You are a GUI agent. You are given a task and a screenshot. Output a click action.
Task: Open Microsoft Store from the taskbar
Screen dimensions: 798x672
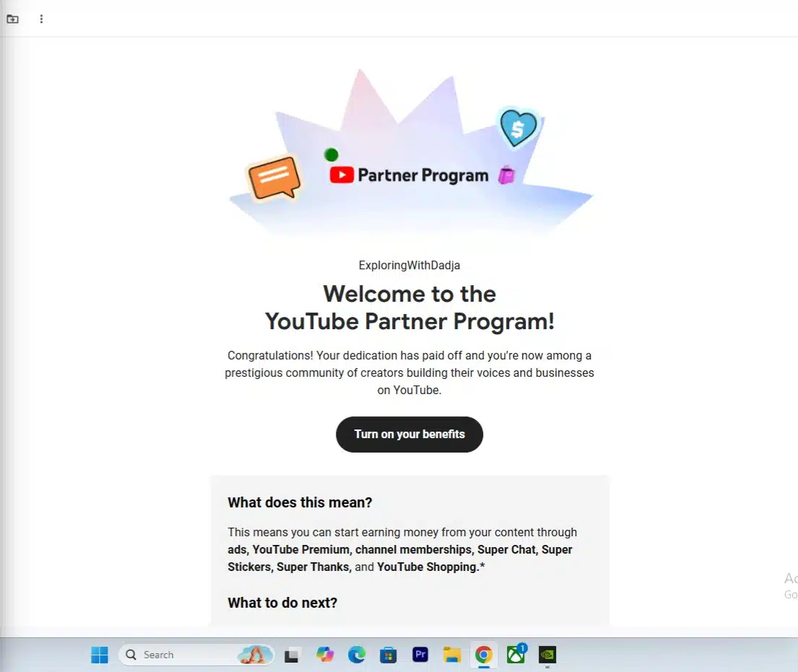coord(389,655)
